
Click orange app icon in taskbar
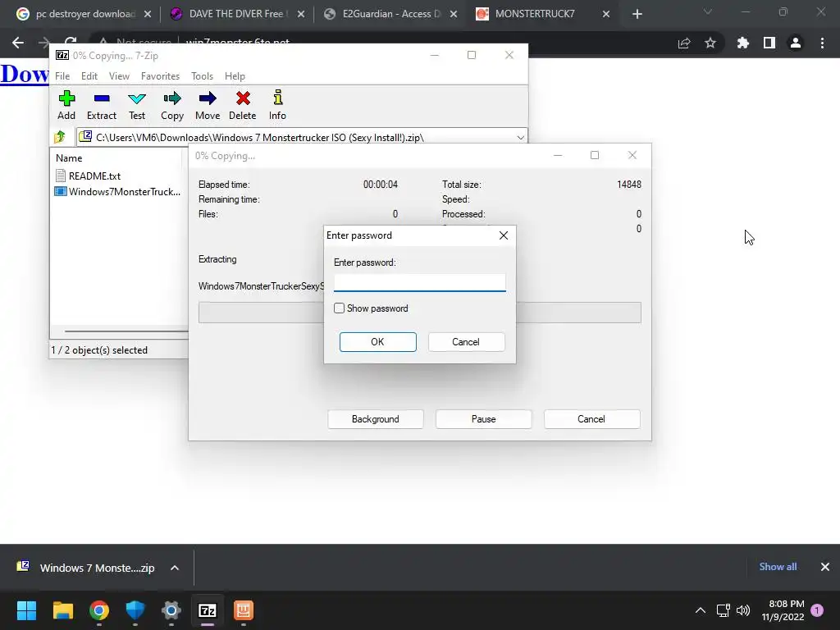tap(244, 610)
